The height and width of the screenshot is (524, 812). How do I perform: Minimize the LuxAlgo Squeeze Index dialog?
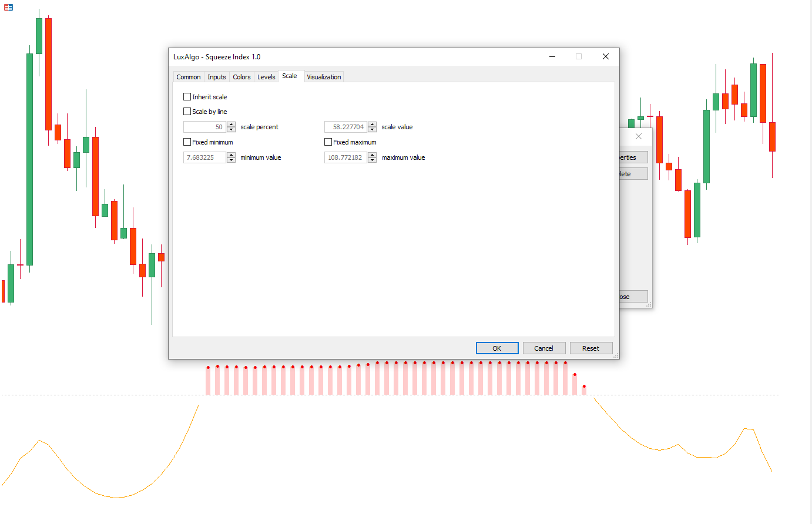[x=552, y=57]
